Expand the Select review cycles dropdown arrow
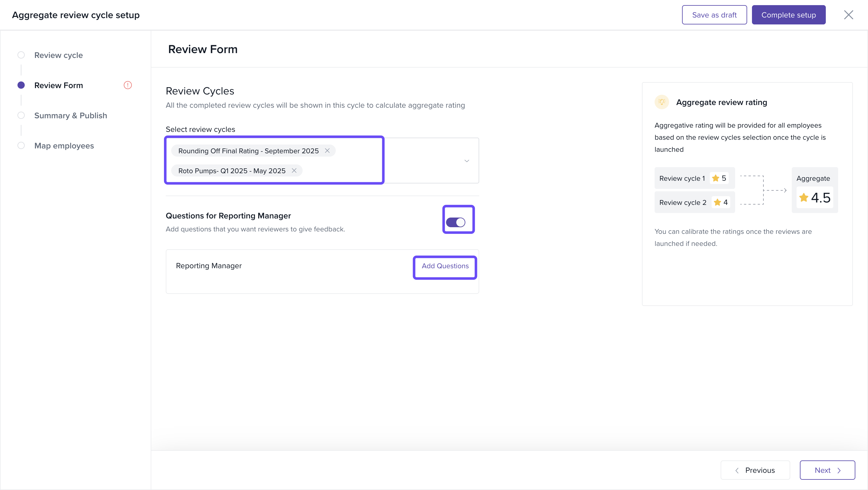This screenshot has width=868, height=490. (466, 161)
